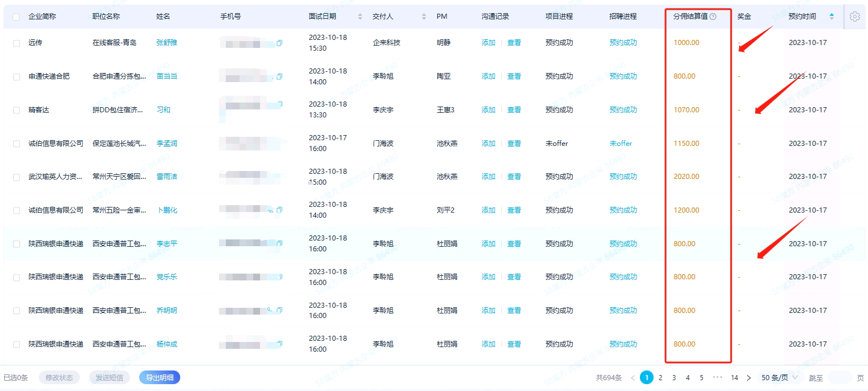Sort the table by 面试日期
The image size is (868, 391).
360,17
